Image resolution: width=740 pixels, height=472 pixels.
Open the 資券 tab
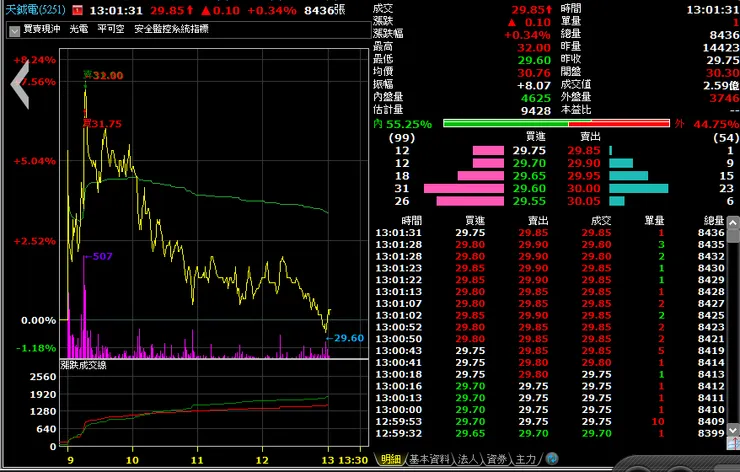tap(496, 459)
